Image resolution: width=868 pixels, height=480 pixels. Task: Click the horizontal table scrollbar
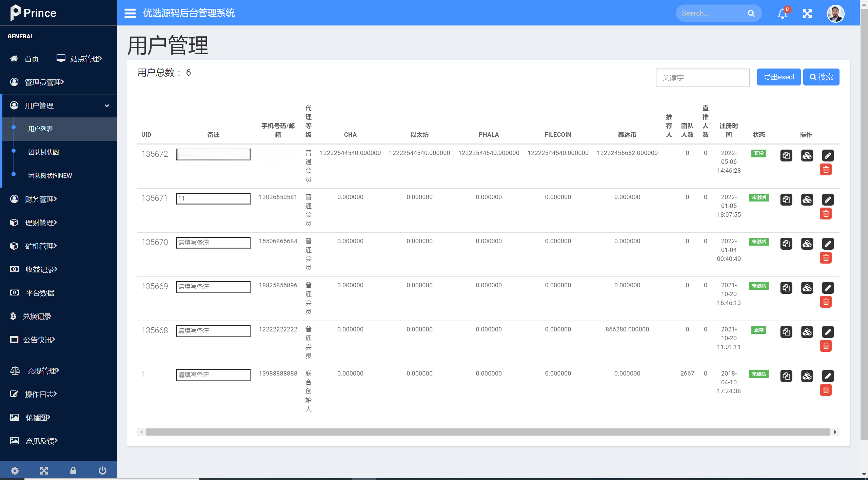tap(488, 432)
